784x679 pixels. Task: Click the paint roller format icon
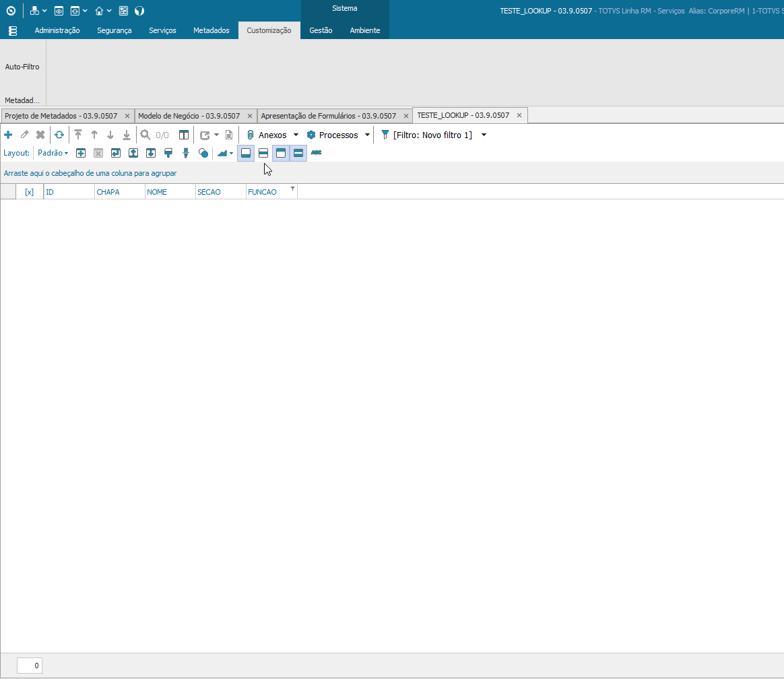coord(168,153)
